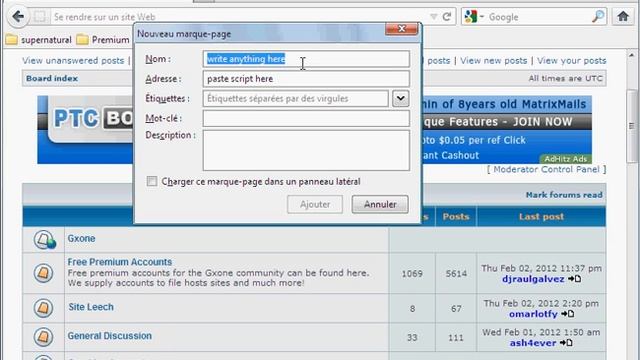
Task: Open the Moderator Control Panel link
Action: [546, 169]
